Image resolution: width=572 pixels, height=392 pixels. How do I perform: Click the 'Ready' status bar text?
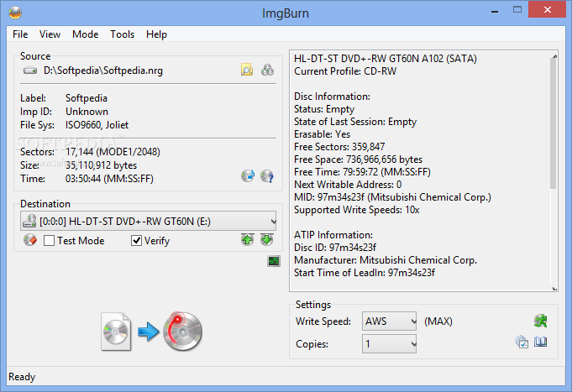(22, 377)
